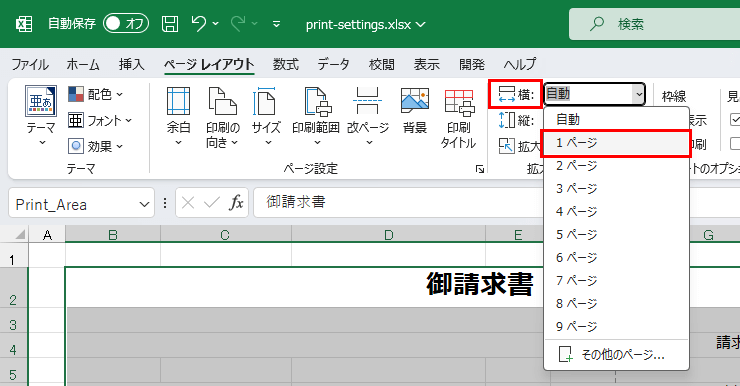
Task: Click the Save floppy disk icon
Action: (170, 24)
